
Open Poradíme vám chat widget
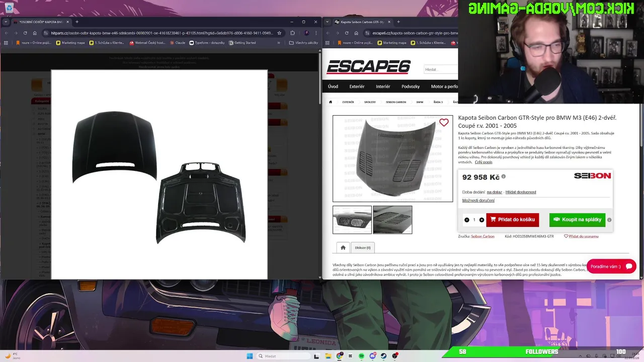click(x=611, y=266)
